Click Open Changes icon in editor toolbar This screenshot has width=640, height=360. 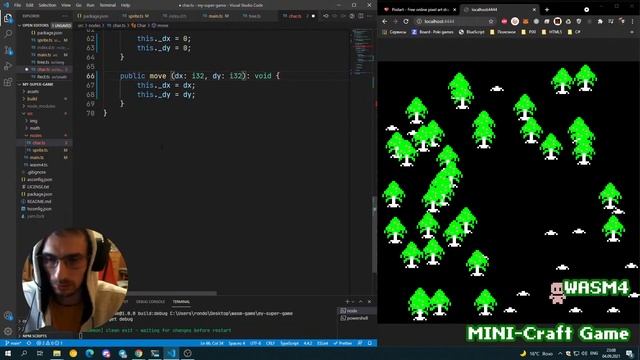[326, 16]
